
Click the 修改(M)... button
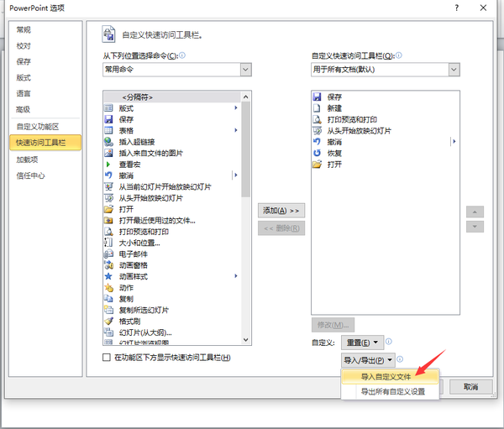pos(333,325)
